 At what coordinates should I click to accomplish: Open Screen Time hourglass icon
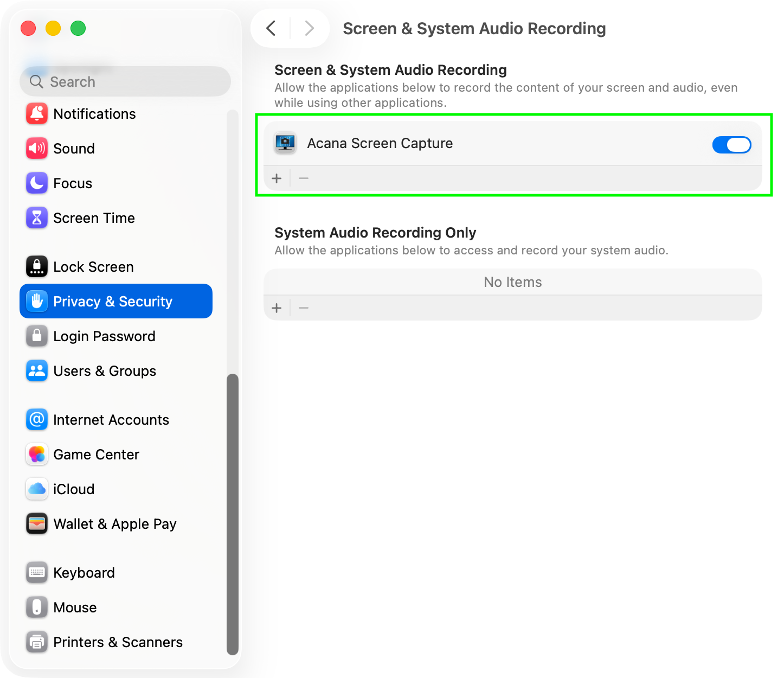pos(37,218)
